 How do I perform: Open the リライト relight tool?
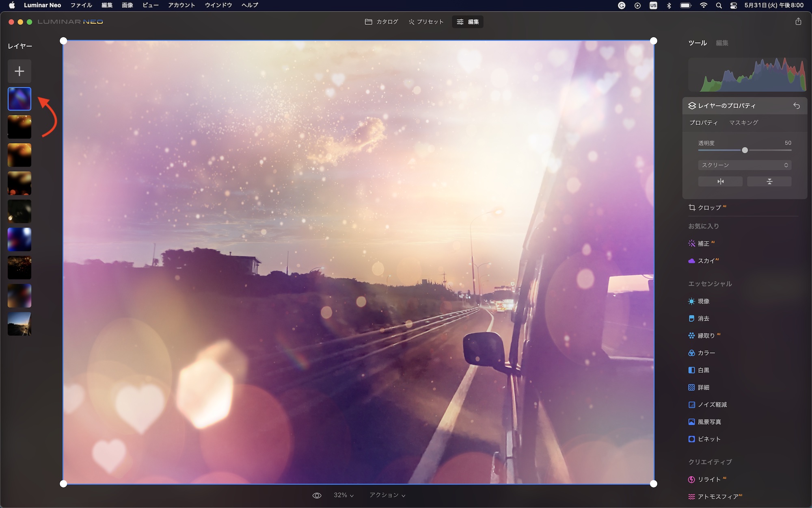click(708, 480)
